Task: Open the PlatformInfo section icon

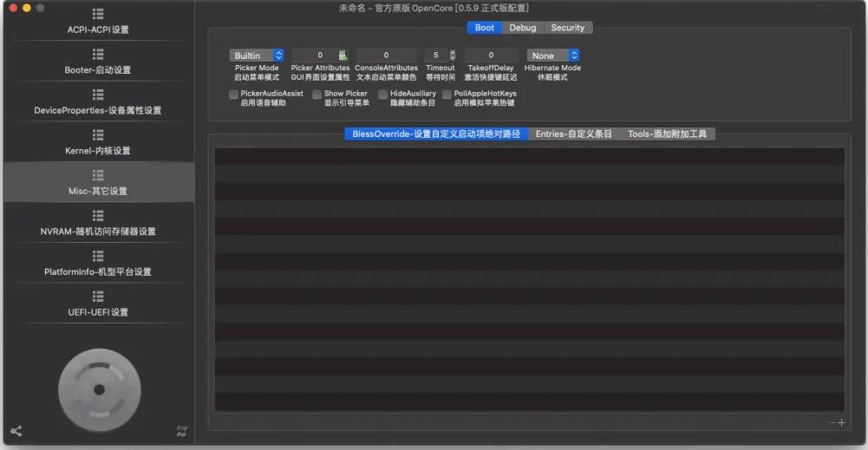Action: 98,257
